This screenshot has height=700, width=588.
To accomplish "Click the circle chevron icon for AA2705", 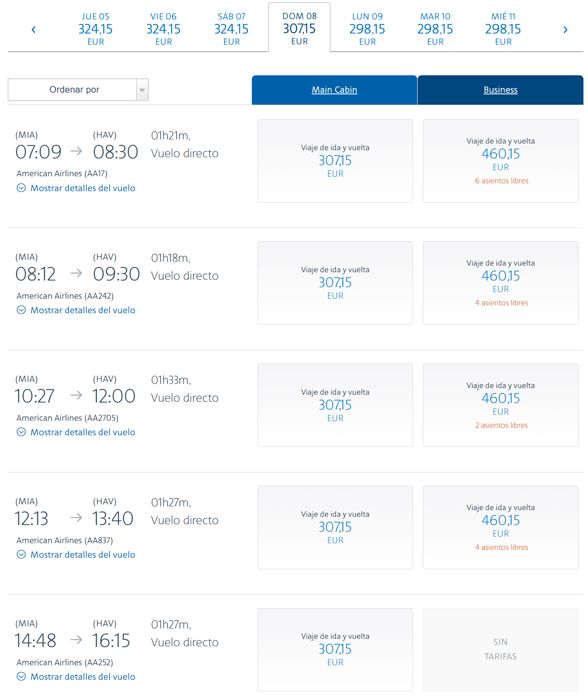I will point(21,432).
